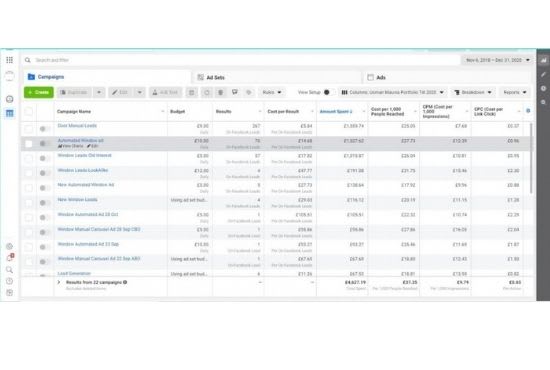
Task: Open the Duplicate dropdown arrow
Action: pyautogui.click(x=99, y=92)
